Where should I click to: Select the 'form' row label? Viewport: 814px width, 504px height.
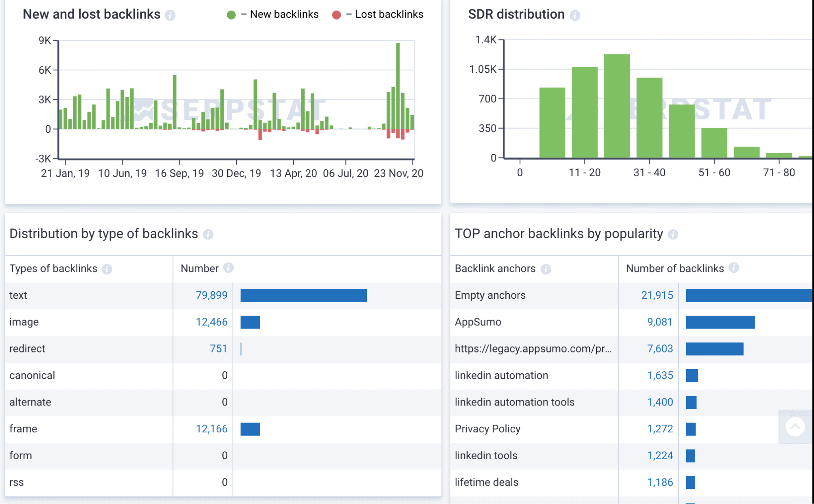click(20, 456)
